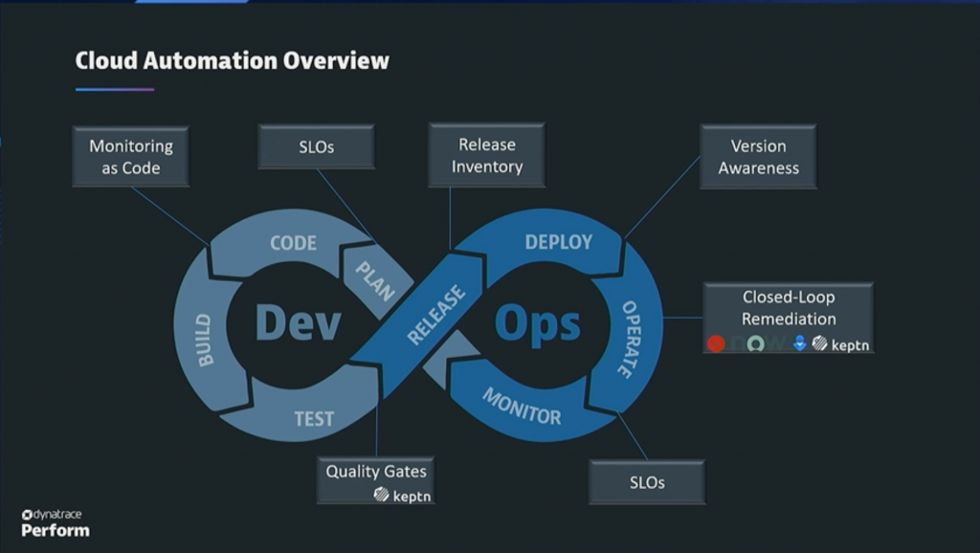Click the bottom SLOs box below MONITOR
The height and width of the screenshot is (553, 980).
click(x=647, y=483)
